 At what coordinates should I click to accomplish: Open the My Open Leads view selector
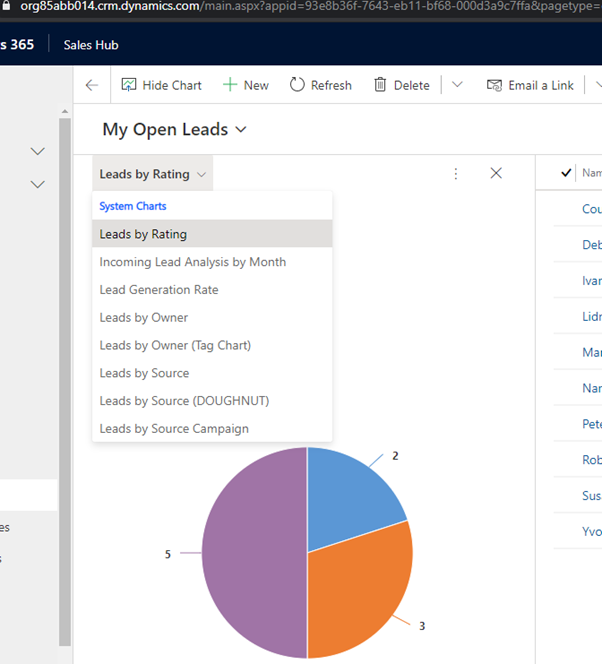[x=175, y=130]
